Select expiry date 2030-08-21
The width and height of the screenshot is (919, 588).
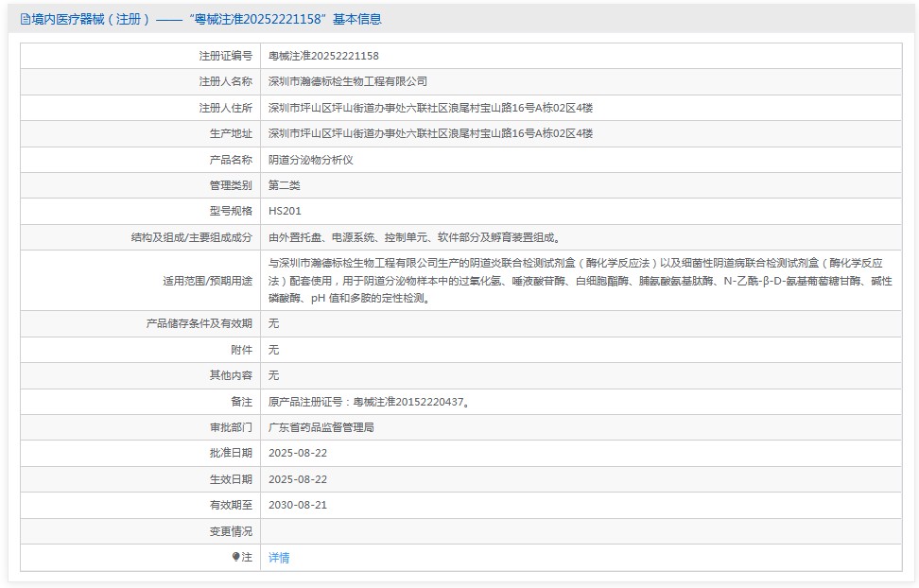pyautogui.click(x=298, y=505)
